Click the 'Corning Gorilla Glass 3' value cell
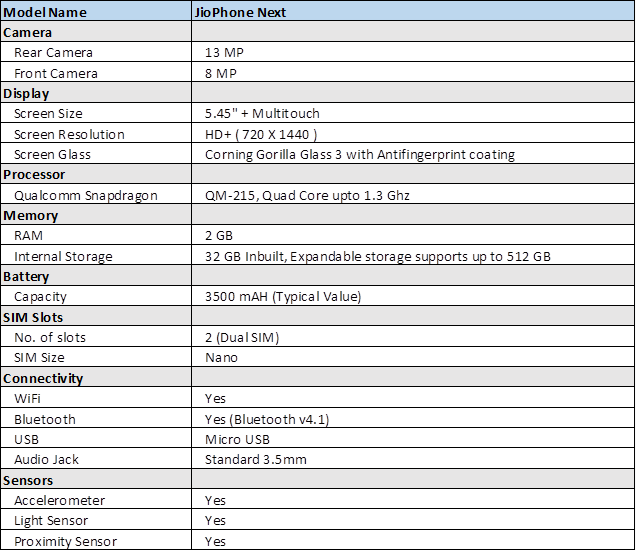Viewport: 636px width, 551px height. [413, 154]
